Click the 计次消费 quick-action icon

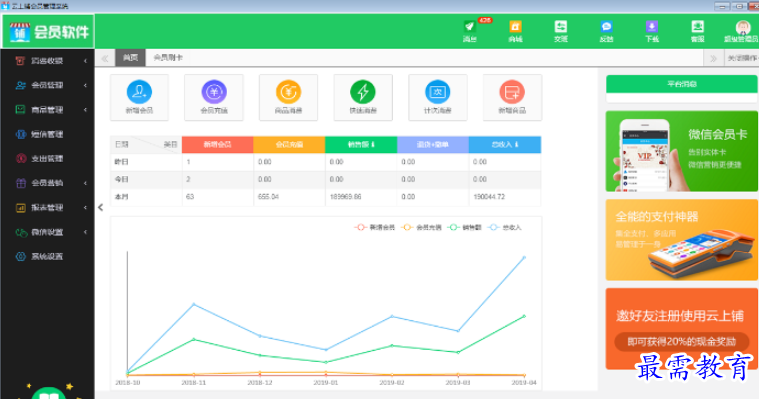pos(438,92)
